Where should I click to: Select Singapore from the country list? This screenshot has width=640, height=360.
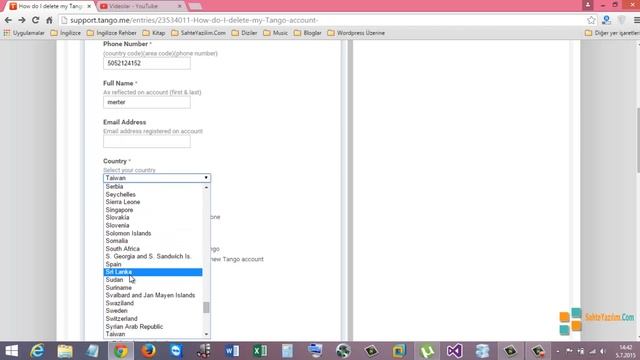(x=153, y=210)
